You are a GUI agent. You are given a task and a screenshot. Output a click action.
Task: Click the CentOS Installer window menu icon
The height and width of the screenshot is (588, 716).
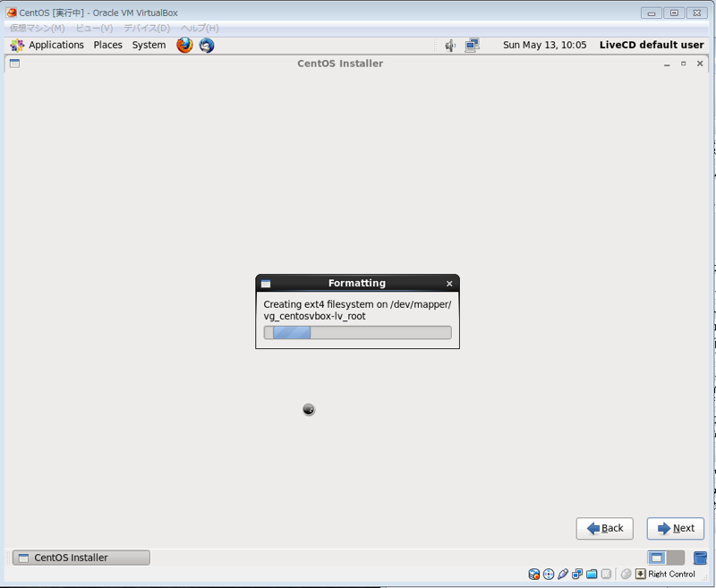tap(14, 64)
